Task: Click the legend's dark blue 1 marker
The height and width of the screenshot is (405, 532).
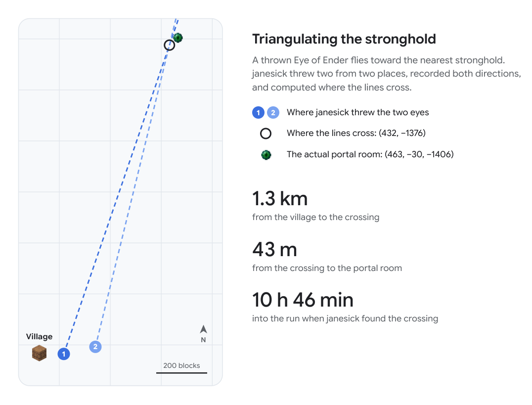Action: [x=258, y=112]
